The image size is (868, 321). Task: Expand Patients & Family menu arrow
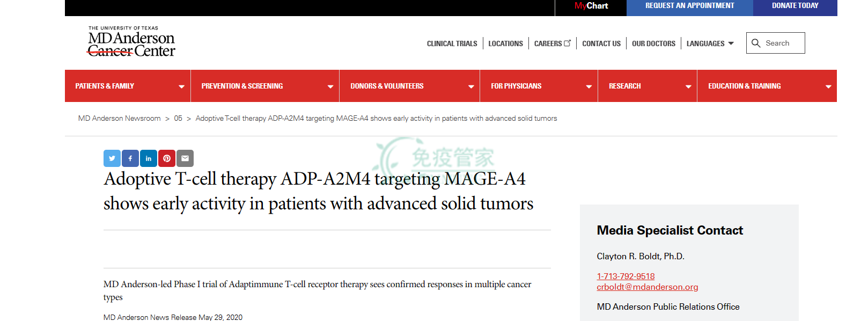(x=181, y=86)
